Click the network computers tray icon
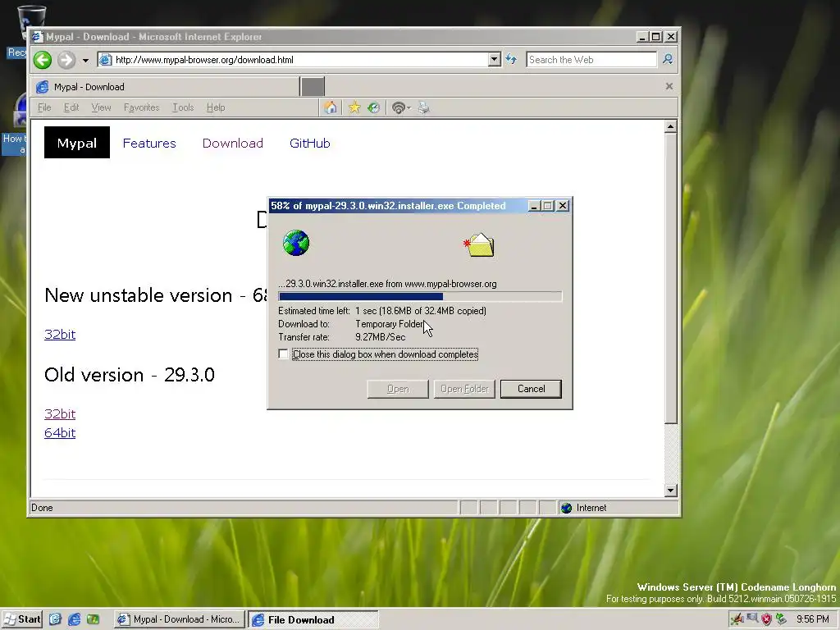The width and height of the screenshot is (840, 630). tap(752, 619)
